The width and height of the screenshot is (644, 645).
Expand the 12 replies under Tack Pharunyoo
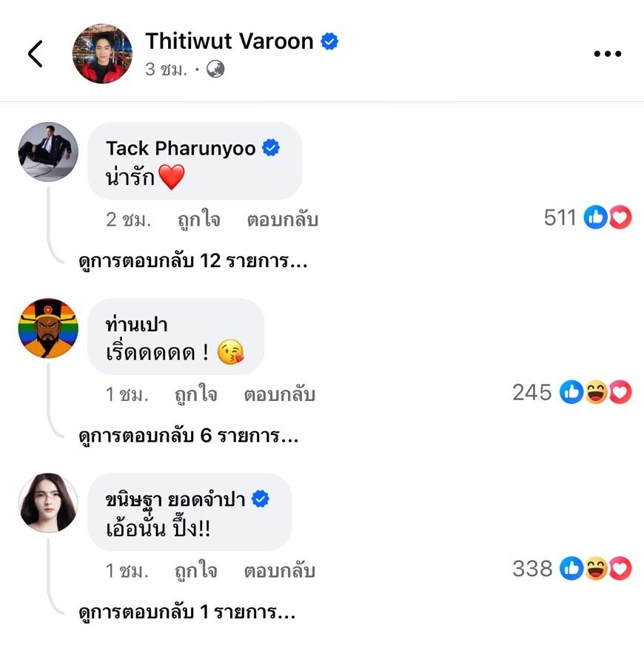[x=193, y=261]
